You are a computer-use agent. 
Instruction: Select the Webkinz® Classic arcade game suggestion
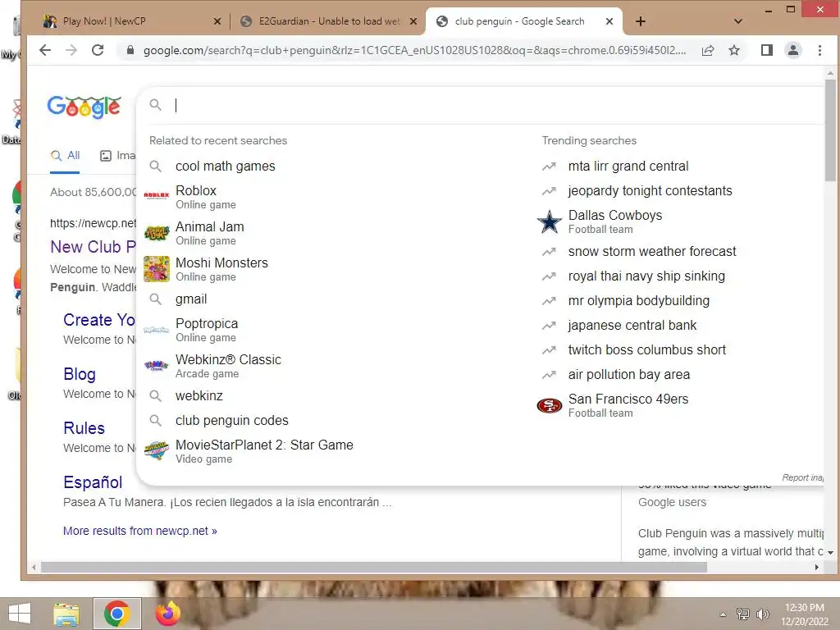click(x=228, y=366)
